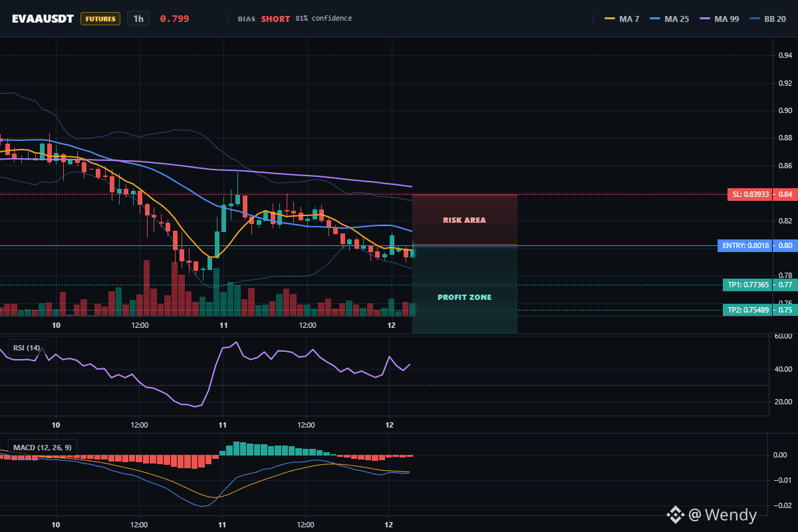
Task: Click the SHORT bias indicator
Action: tap(275, 19)
